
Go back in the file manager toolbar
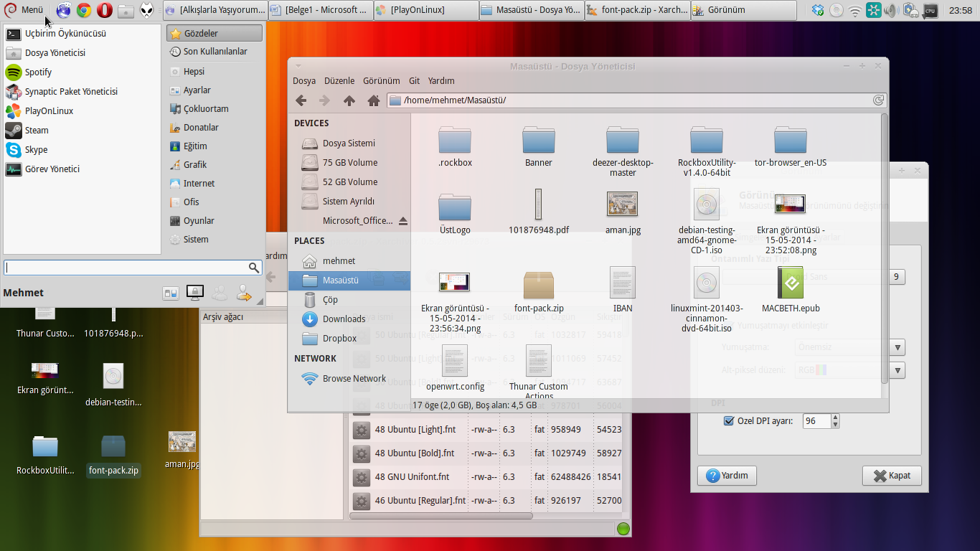coord(301,100)
